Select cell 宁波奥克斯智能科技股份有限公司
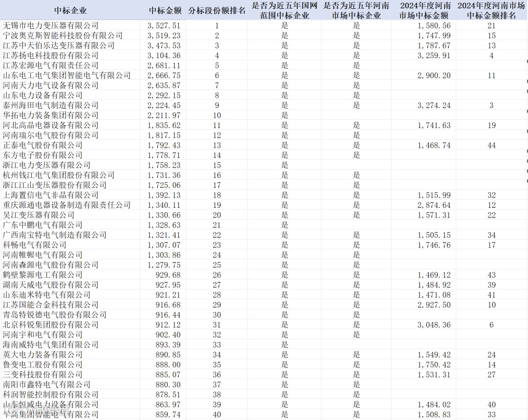 pyautogui.click(x=63, y=36)
